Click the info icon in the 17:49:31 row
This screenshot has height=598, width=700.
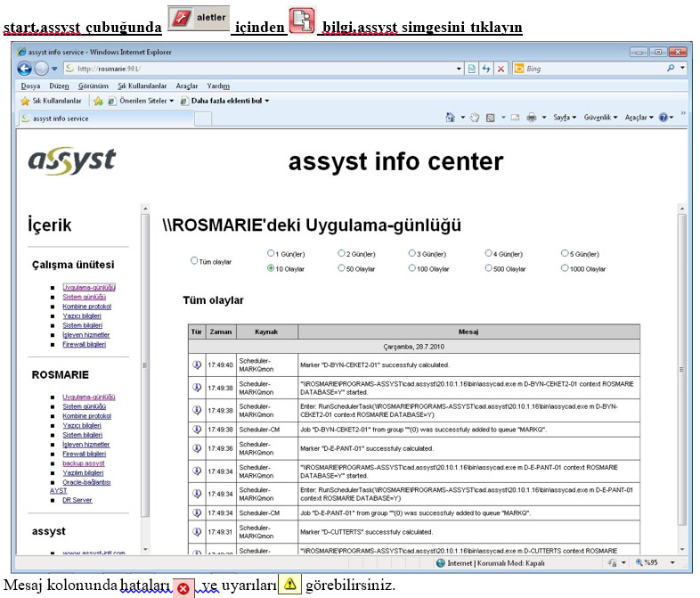click(x=197, y=531)
